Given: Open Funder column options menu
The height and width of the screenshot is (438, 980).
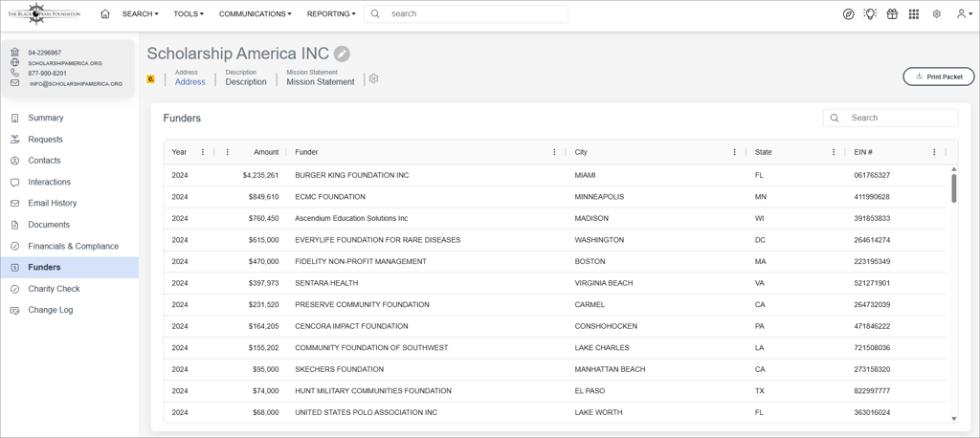Looking at the screenshot, I should [x=554, y=152].
